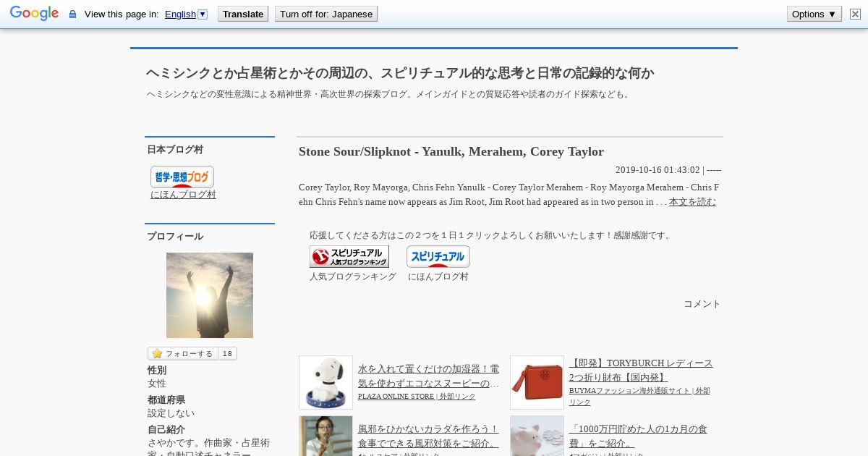
Task: Open the Stone Sour/Slipknot post title
Action: (x=451, y=151)
